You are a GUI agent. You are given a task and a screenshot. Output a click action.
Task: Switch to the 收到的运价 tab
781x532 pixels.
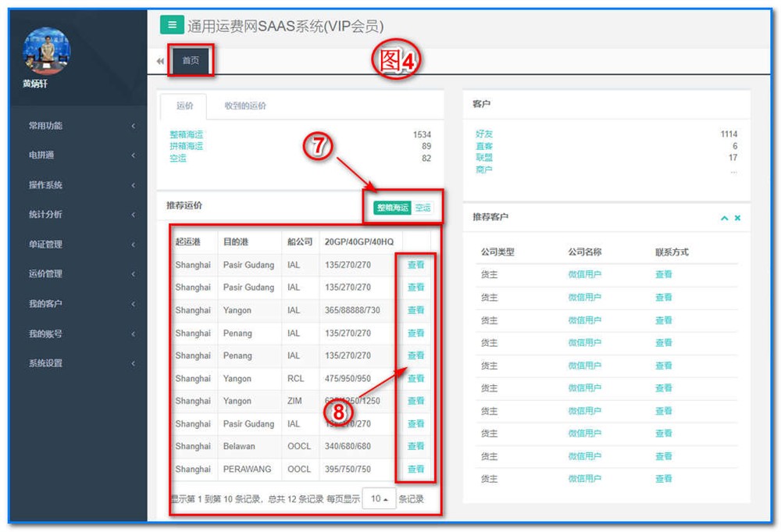coord(245,106)
